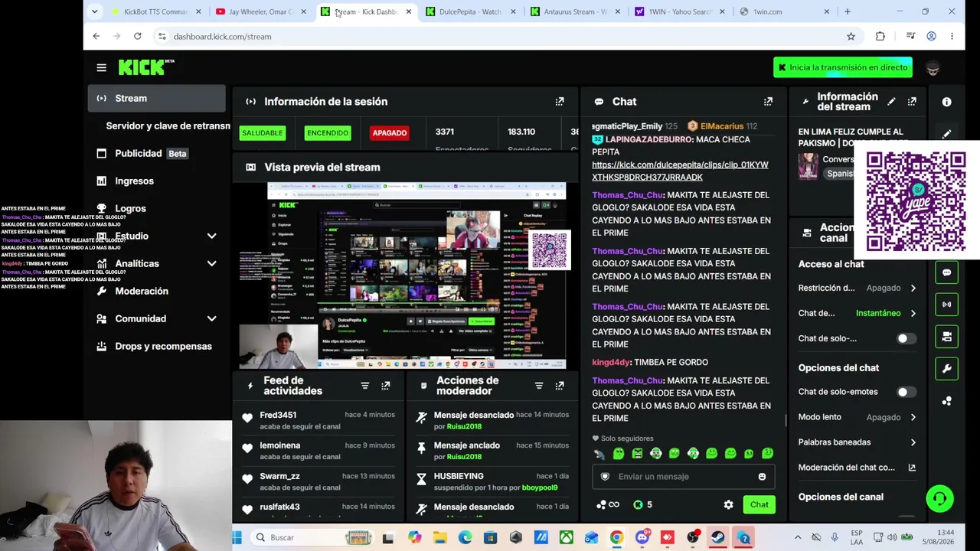Switch to the KickBot TTS browser tab
Screen dimensions: 980x551
pyautogui.click(x=155, y=11)
